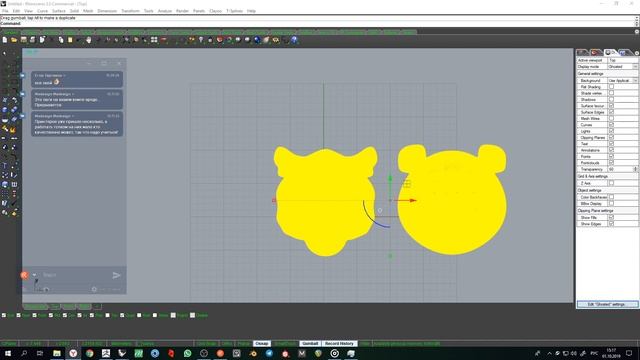Select the Text tool in left sidebar

pyautogui.click(x=4, y=165)
